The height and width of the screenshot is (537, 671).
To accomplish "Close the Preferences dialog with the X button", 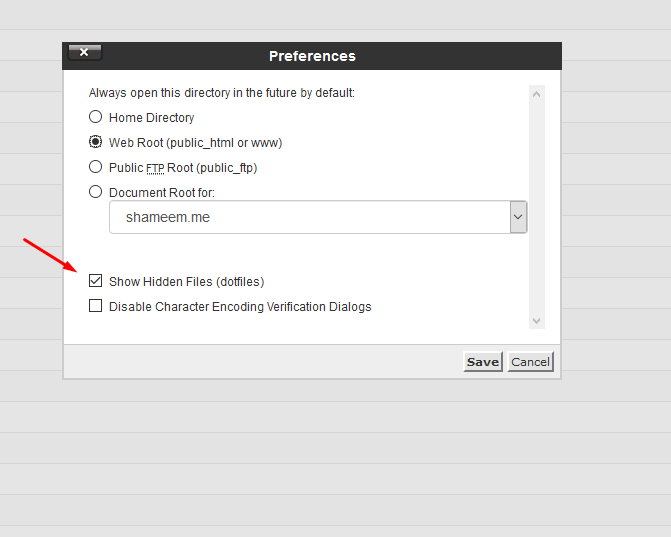I will pos(84,52).
